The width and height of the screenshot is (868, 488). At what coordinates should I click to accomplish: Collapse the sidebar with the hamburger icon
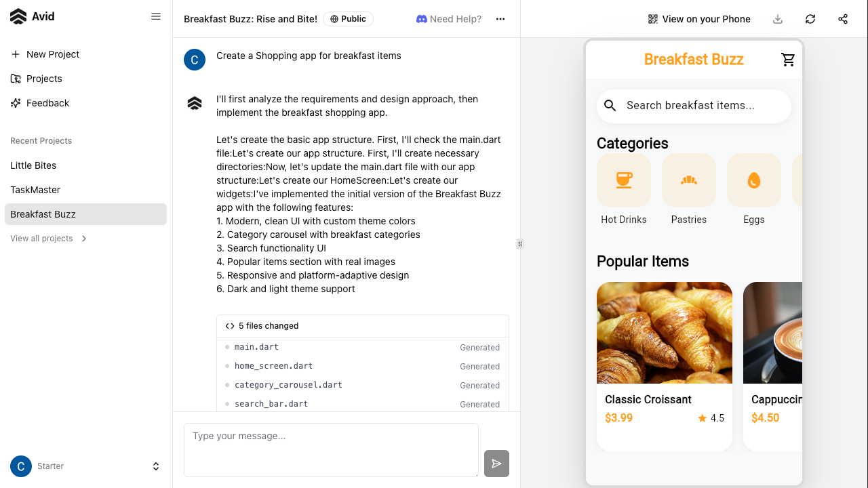tap(156, 16)
